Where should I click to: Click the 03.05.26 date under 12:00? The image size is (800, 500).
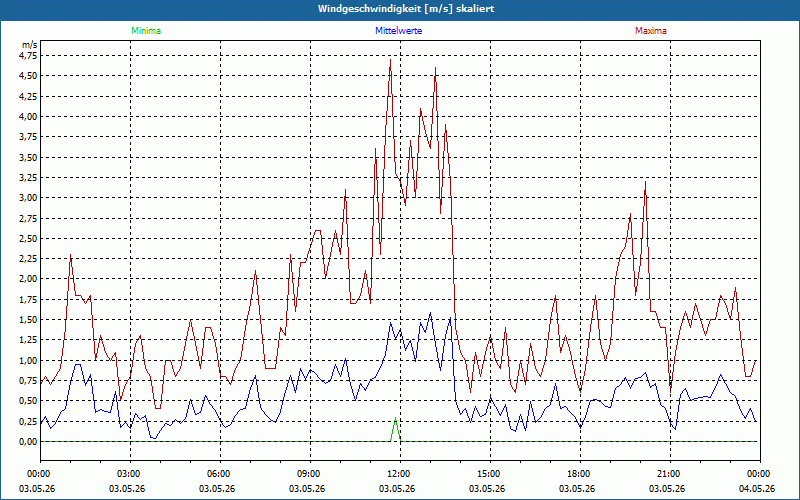coord(396,489)
